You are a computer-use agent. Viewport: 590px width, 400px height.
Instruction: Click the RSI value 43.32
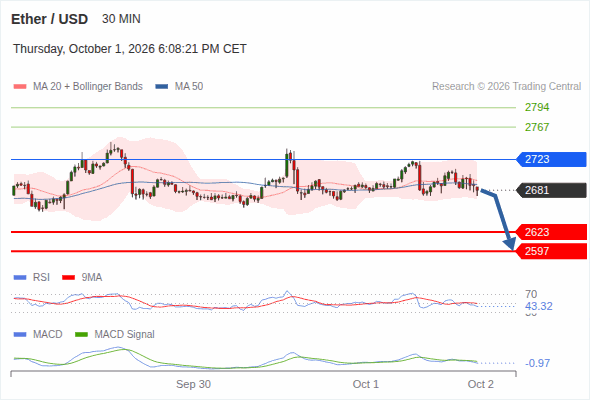539,306
